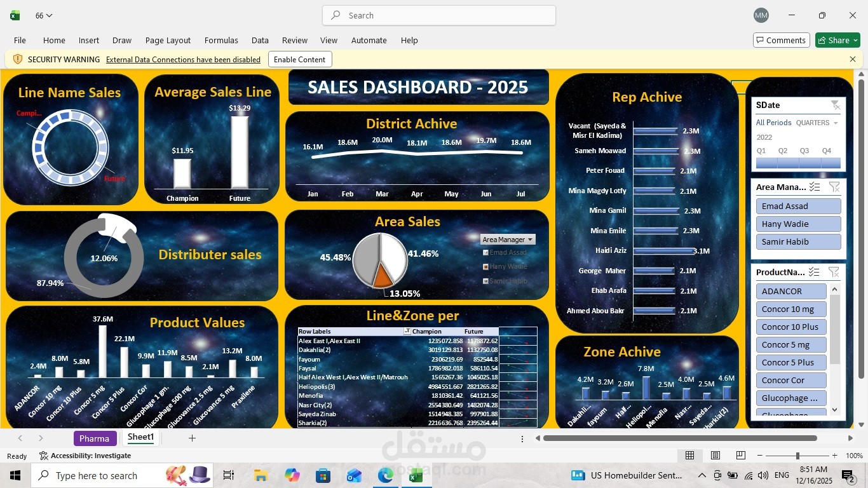Screen dimensions: 868x488
Task: Click the security warning shield icon
Action: click(18, 59)
